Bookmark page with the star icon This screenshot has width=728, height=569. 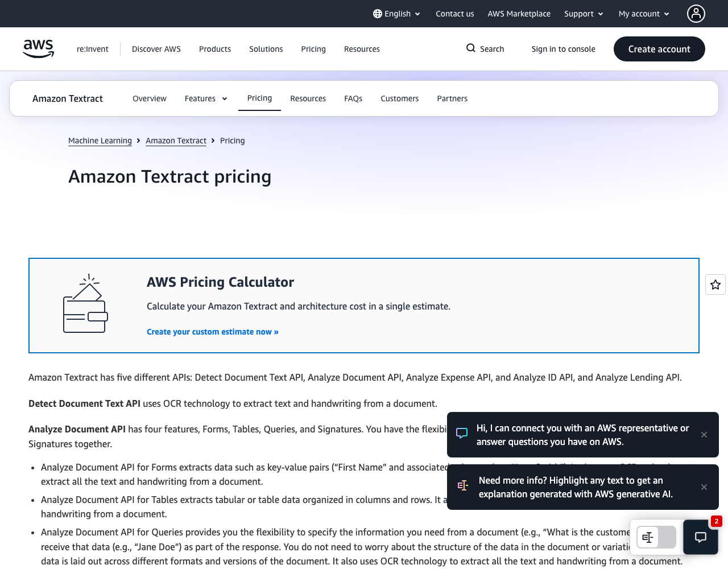(715, 284)
